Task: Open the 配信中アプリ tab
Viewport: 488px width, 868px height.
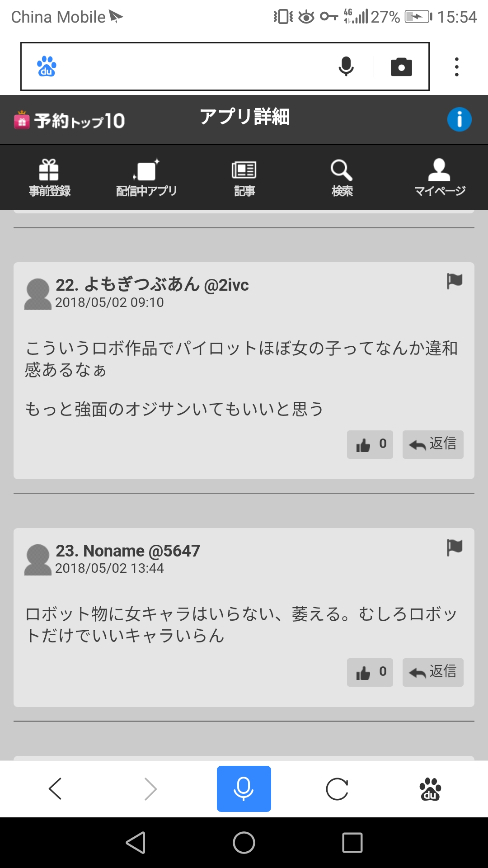Action: point(146,178)
